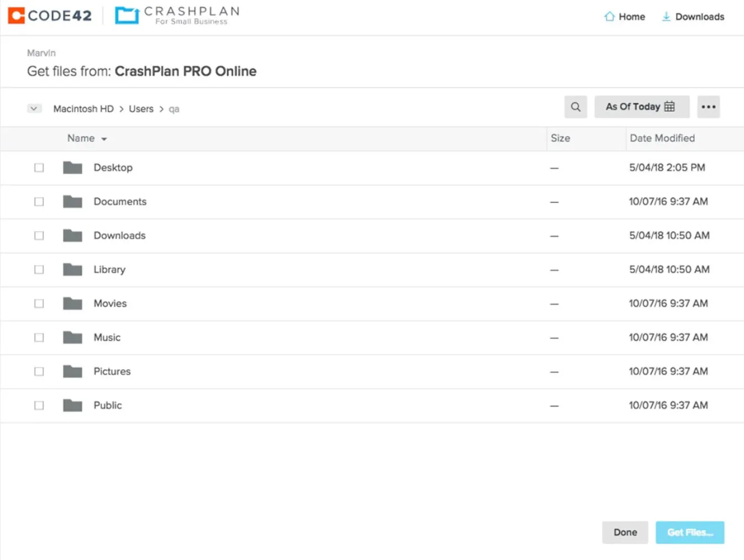Go to Home in top navigation
744x560 pixels.
[625, 17]
